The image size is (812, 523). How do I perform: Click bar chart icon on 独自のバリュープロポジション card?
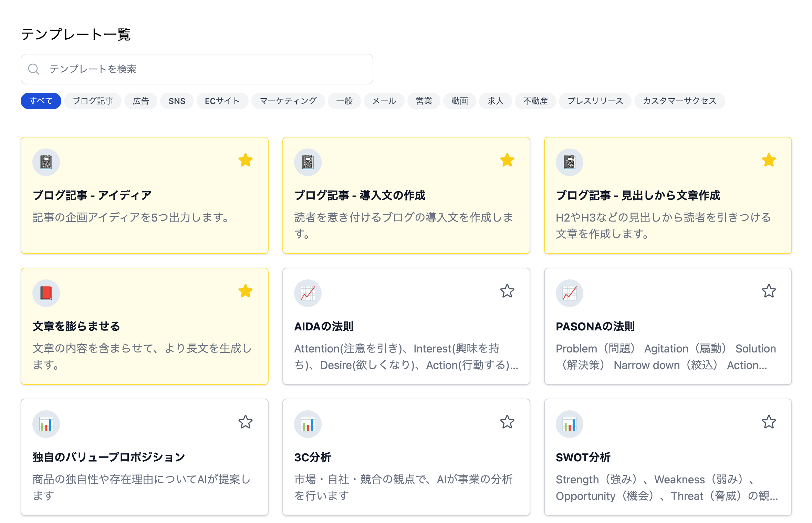tap(46, 424)
